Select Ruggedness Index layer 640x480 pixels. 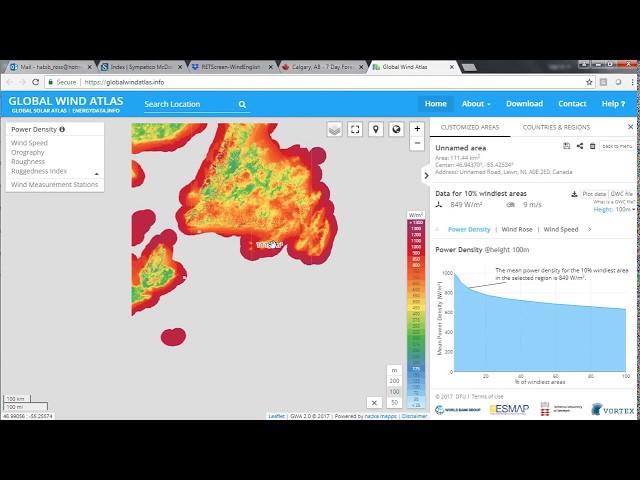point(39,171)
